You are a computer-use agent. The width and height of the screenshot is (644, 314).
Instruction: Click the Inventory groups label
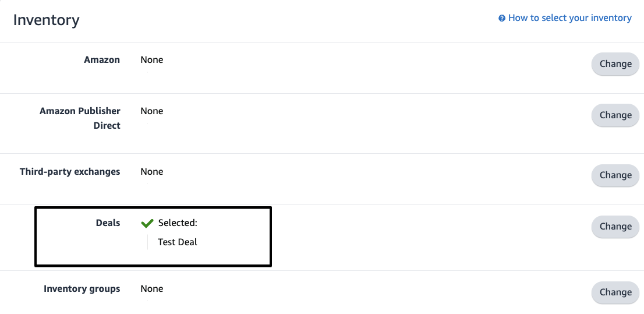82,289
